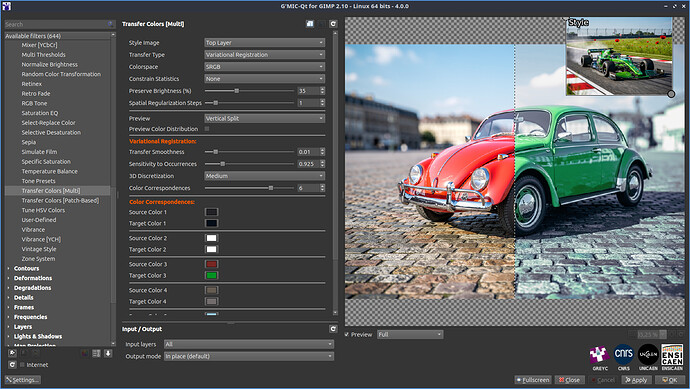Open the Preview mode Vertical Split dropdown

tap(264, 118)
